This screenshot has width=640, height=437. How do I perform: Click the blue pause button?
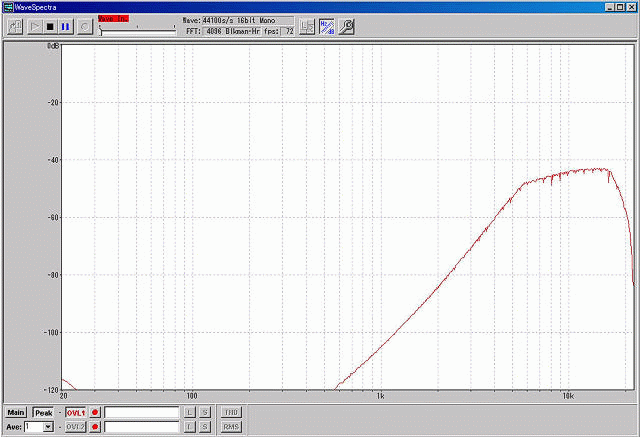point(65,27)
